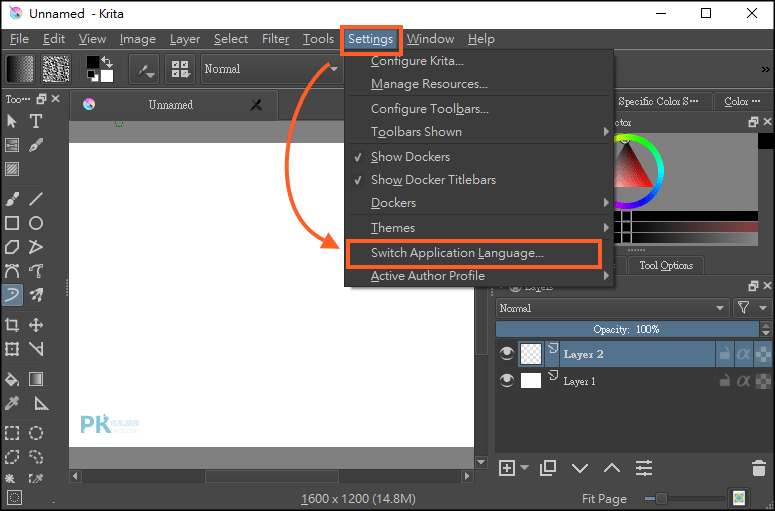The image size is (775, 511).
Task: Select the Crop tool
Action: [x=12, y=325]
